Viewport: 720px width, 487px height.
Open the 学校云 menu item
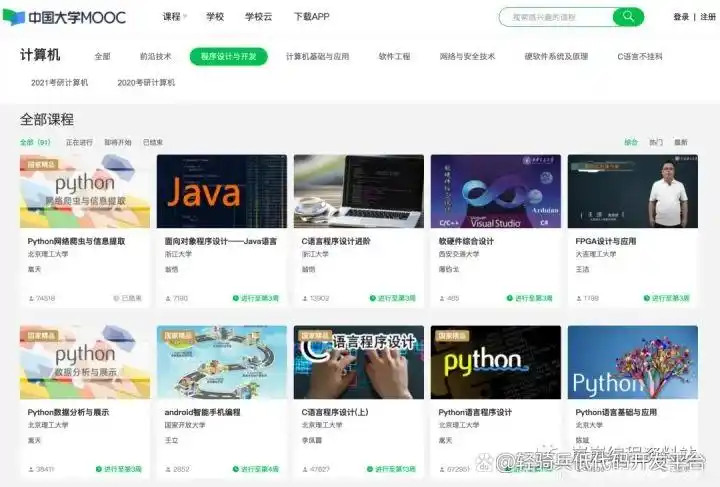pos(257,17)
